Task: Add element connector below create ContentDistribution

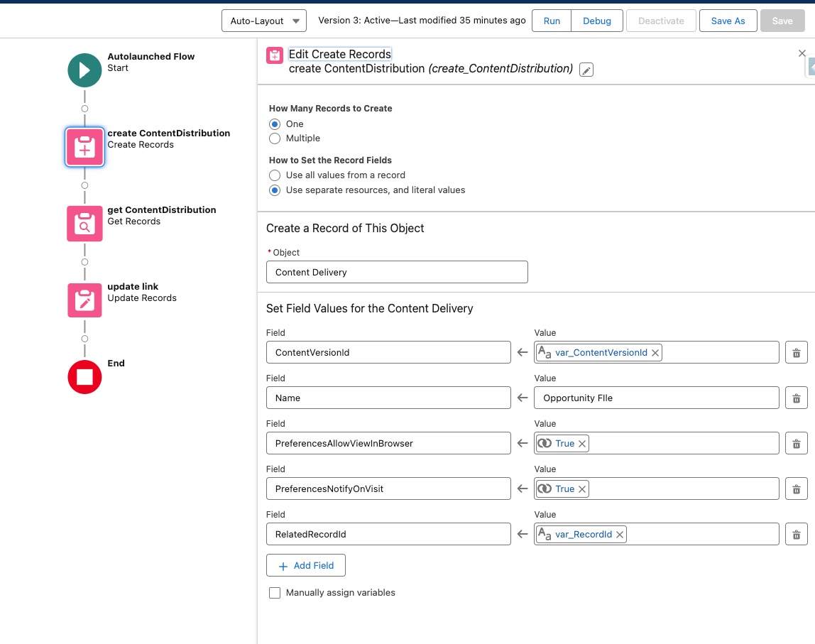Action: click(x=84, y=185)
